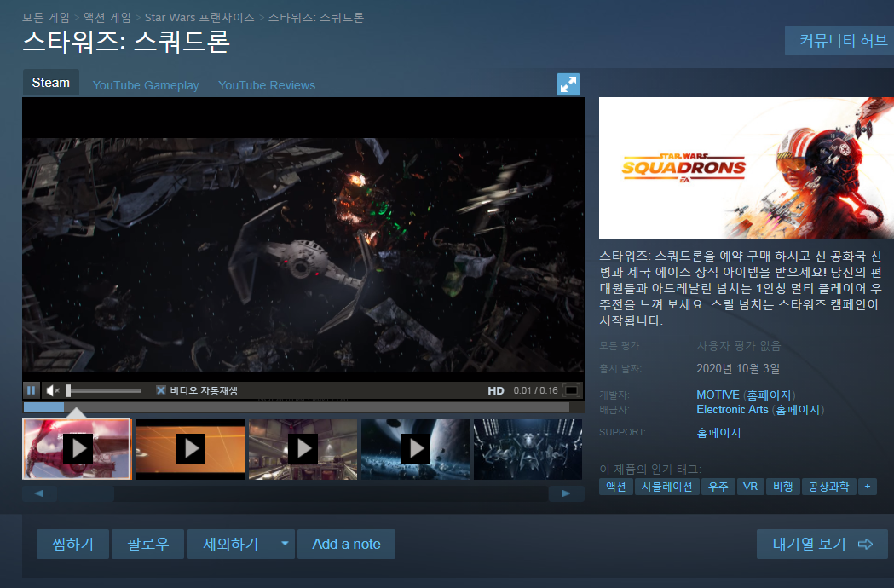The width and height of the screenshot is (894, 588).
Task: Click the Star Wars Squadrons header image
Action: point(747,168)
